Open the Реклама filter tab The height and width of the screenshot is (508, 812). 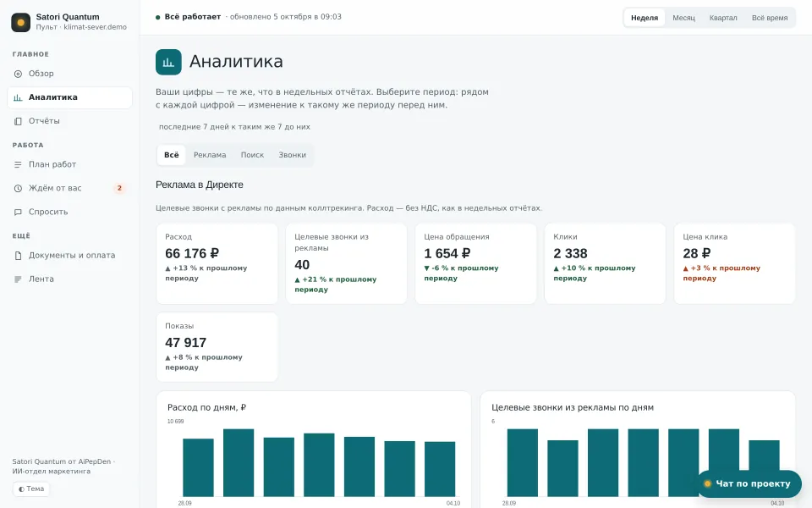coord(210,155)
